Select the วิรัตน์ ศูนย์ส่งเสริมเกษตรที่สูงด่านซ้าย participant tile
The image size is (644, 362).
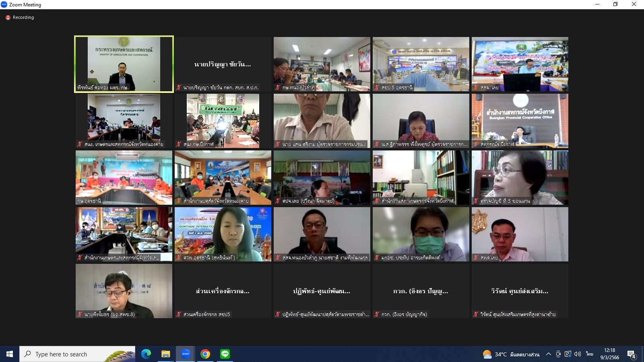[x=520, y=291]
